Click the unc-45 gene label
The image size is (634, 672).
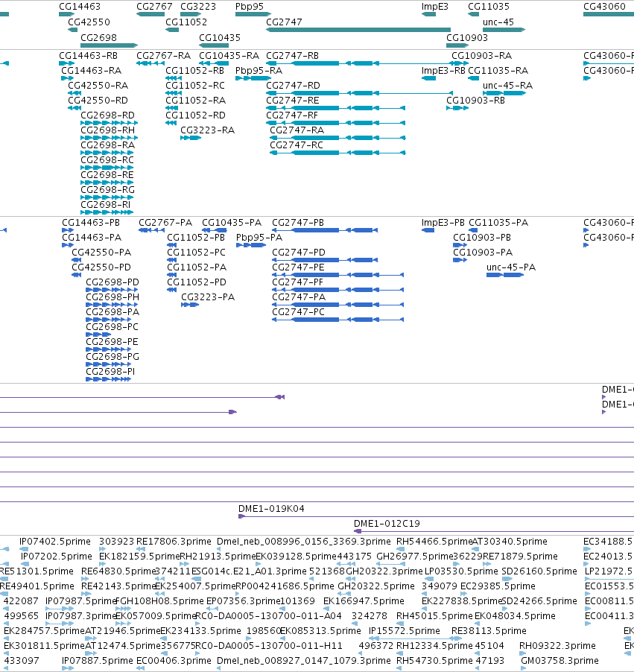pos(498,22)
